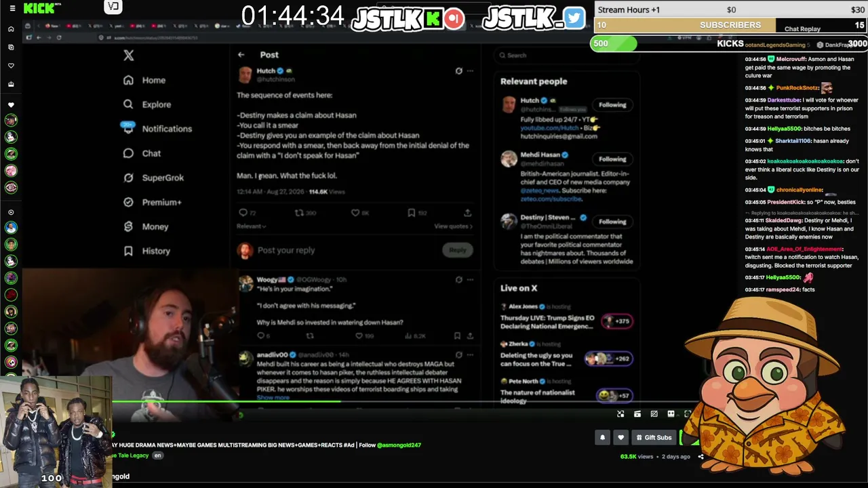Bookmark Woogy's reply
Screen dimensions: 868x488
coord(457,335)
